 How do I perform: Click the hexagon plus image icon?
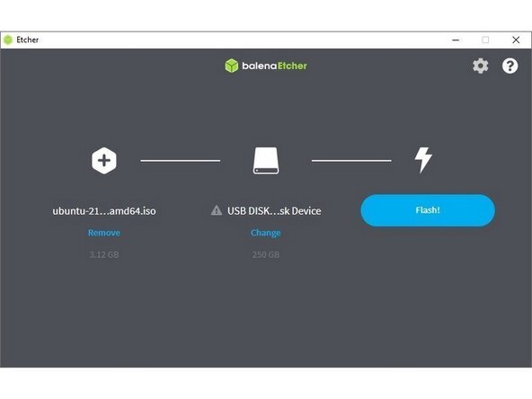pyautogui.click(x=104, y=161)
